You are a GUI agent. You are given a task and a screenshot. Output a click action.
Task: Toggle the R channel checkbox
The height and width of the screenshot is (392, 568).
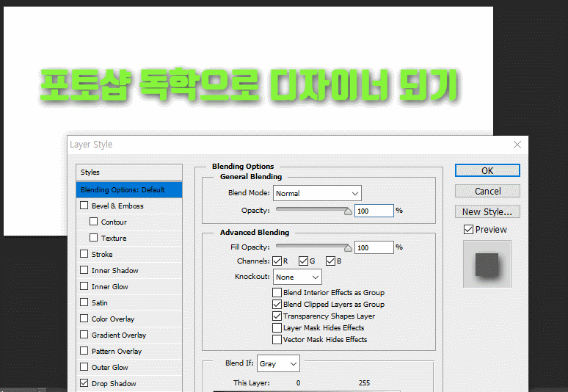(x=277, y=261)
